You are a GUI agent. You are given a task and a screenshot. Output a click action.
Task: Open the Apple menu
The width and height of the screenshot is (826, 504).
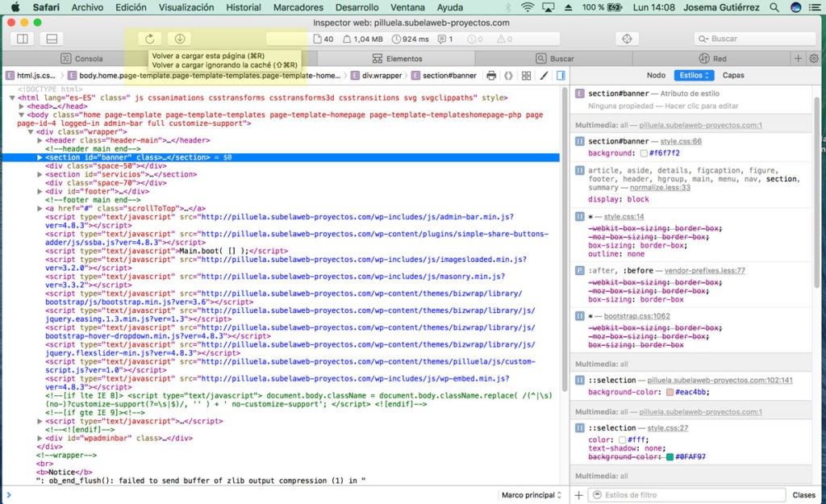point(15,7)
